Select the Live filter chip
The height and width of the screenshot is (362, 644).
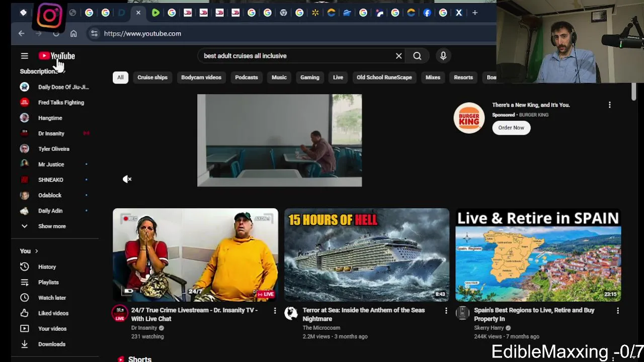click(x=338, y=77)
